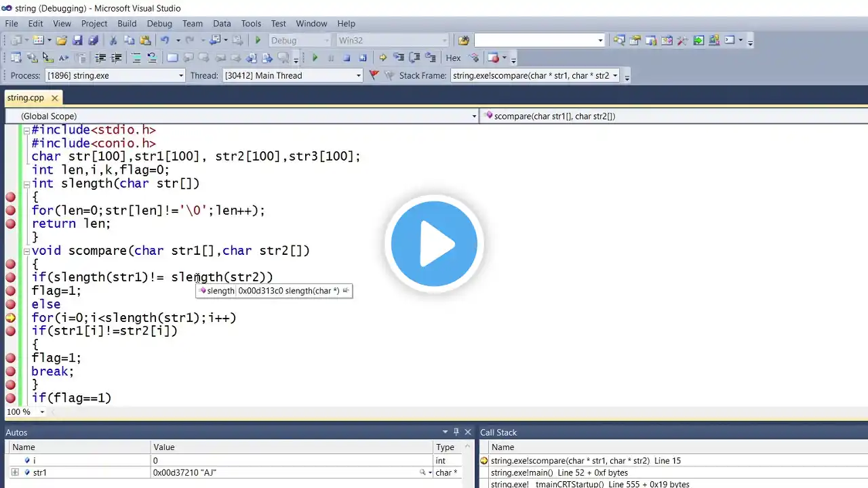Uncomment selected lines icon
The height and width of the screenshot is (488, 868).
[152, 58]
